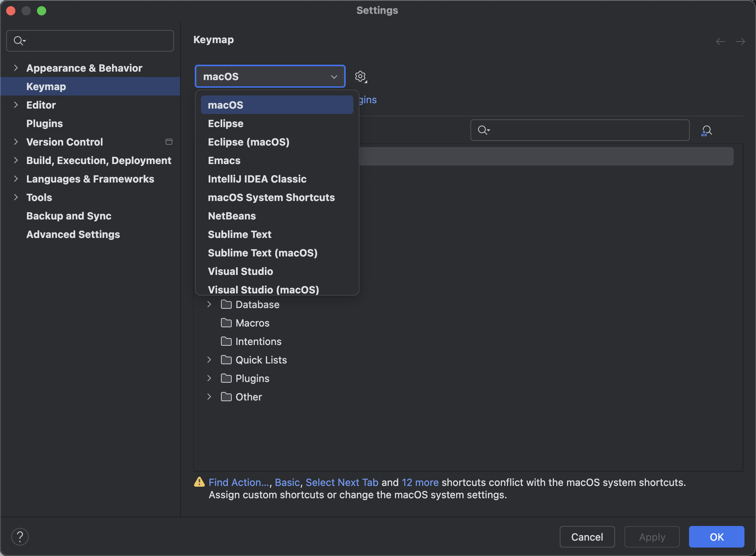Open the Find Action... conflict link
The height and width of the screenshot is (556, 756).
239,482
